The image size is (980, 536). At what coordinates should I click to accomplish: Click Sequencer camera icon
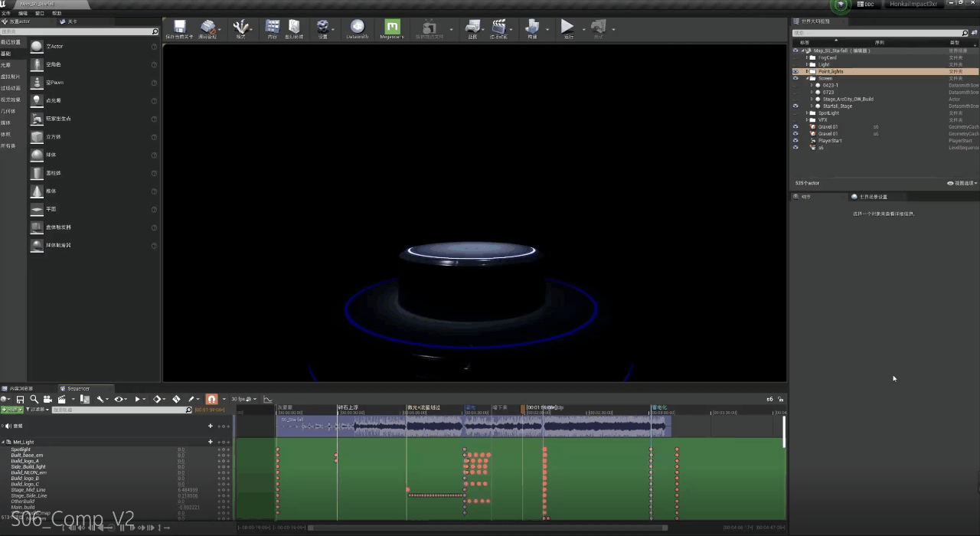(x=47, y=399)
